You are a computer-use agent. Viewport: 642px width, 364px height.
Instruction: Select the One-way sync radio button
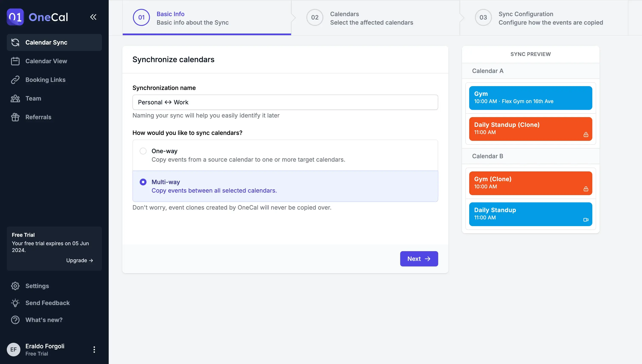(x=143, y=151)
